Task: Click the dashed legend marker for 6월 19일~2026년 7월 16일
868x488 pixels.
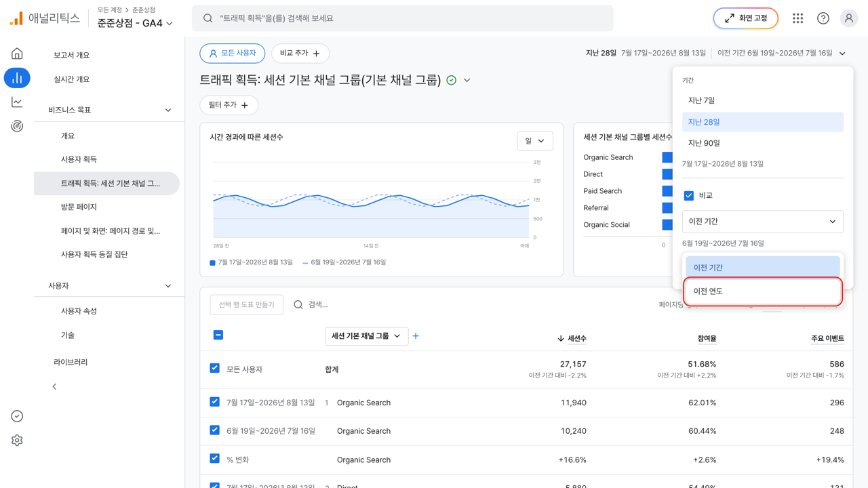Action: (x=305, y=263)
